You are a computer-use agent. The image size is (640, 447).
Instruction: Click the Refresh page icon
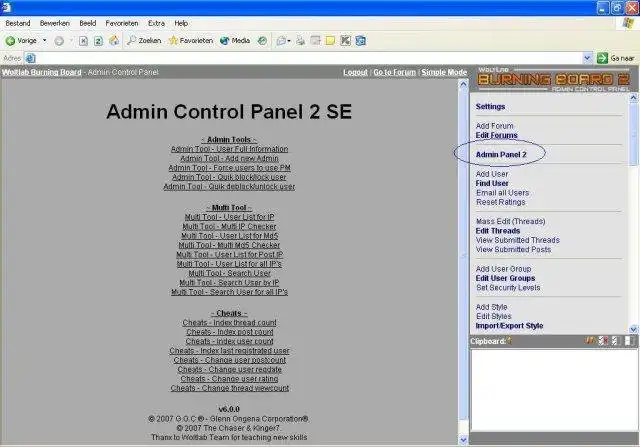98,41
